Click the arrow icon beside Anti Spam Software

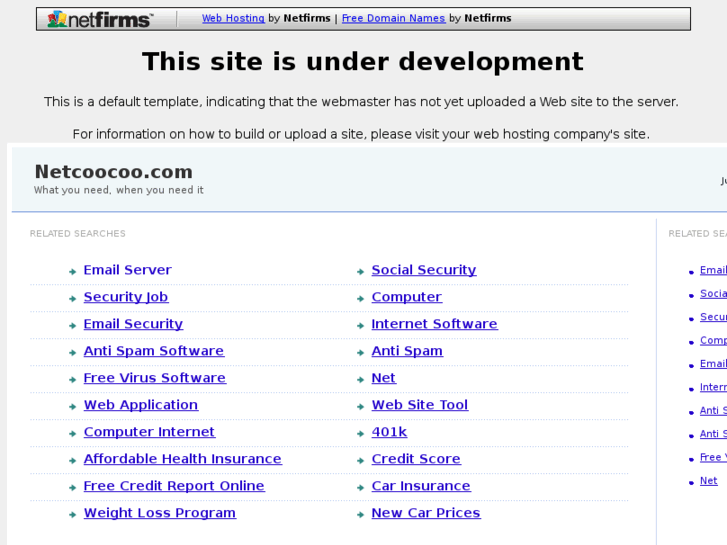coord(72,353)
